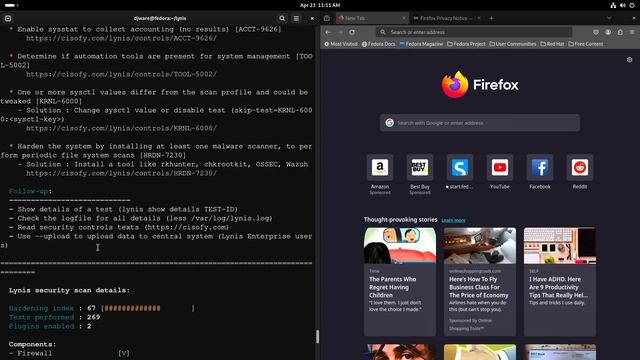Open I Have ADHD productivity tips story
This screenshot has width=640, height=360.
(x=560, y=282)
